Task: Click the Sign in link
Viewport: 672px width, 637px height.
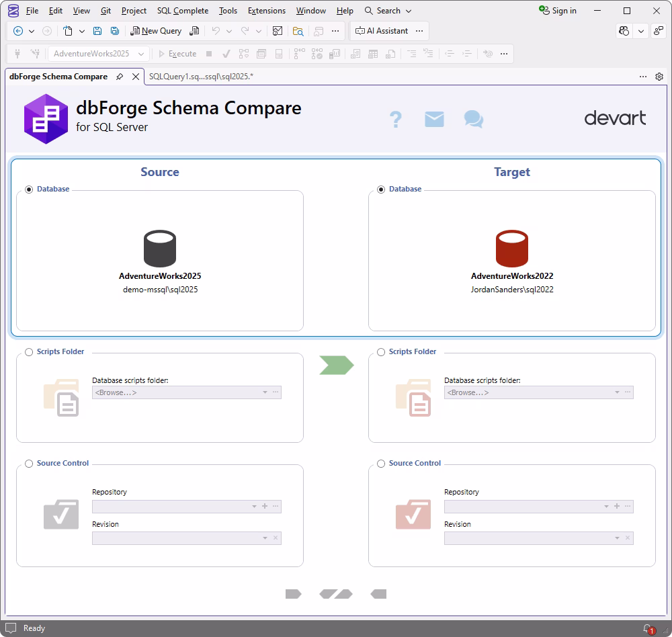Action: coord(558,11)
